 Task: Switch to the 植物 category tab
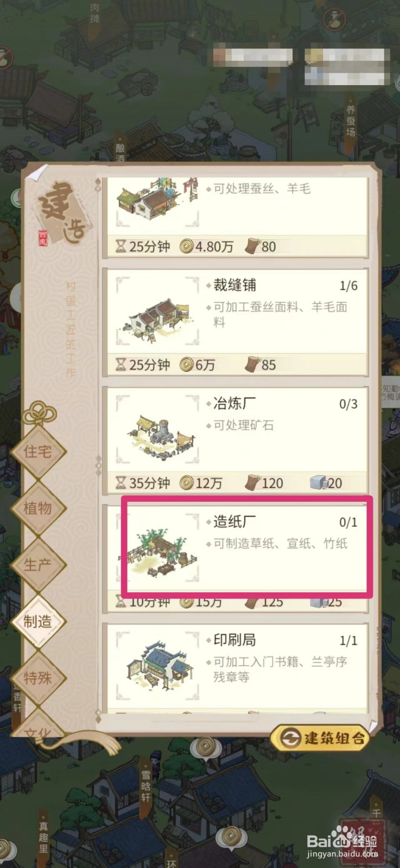point(38,508)
